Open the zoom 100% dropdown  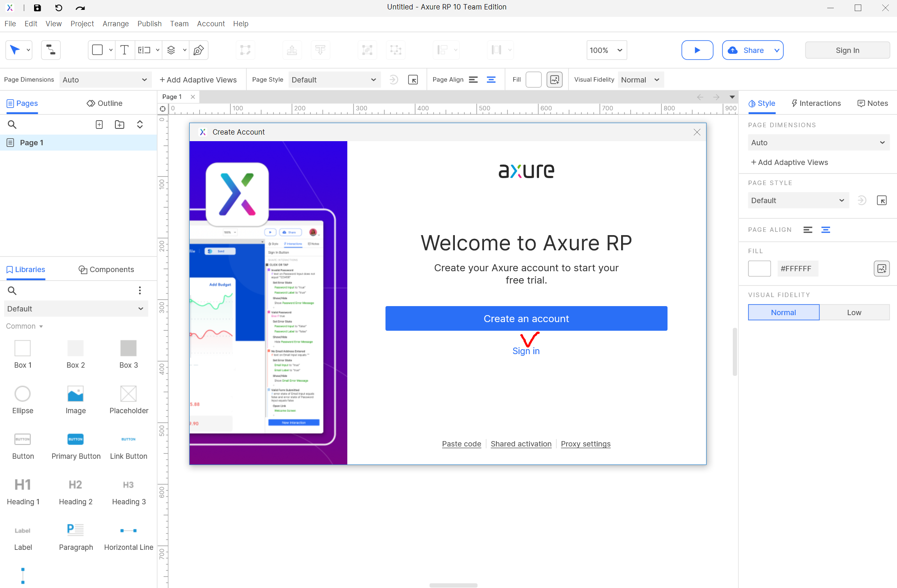point(606,50)
